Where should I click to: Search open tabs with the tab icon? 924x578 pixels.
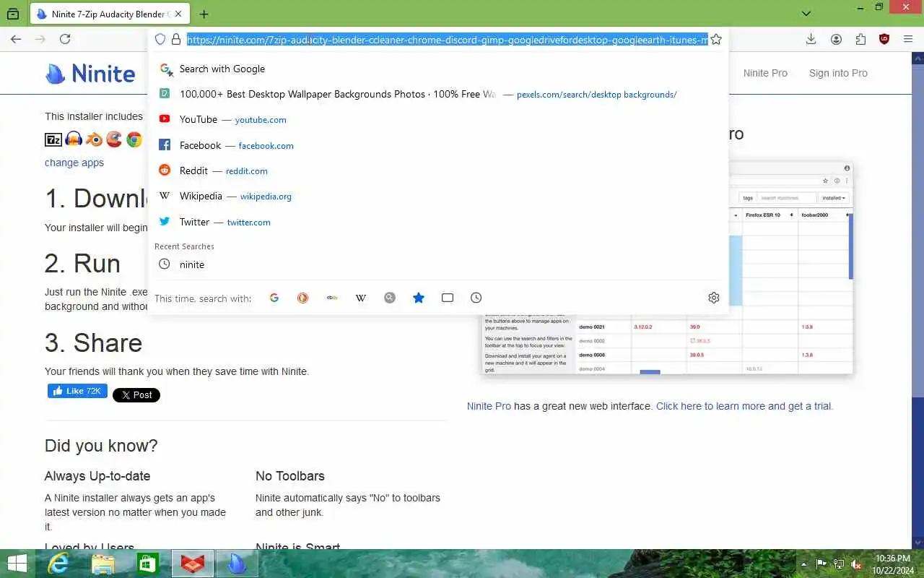pyautogui.click(x=448, y=298)
